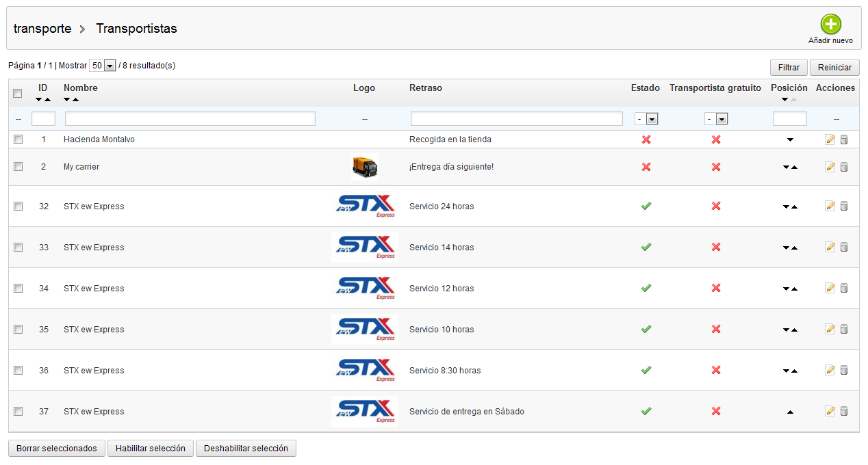
Task: Click the text ¡Entrega día siguiente!
Action: [451, 167]
